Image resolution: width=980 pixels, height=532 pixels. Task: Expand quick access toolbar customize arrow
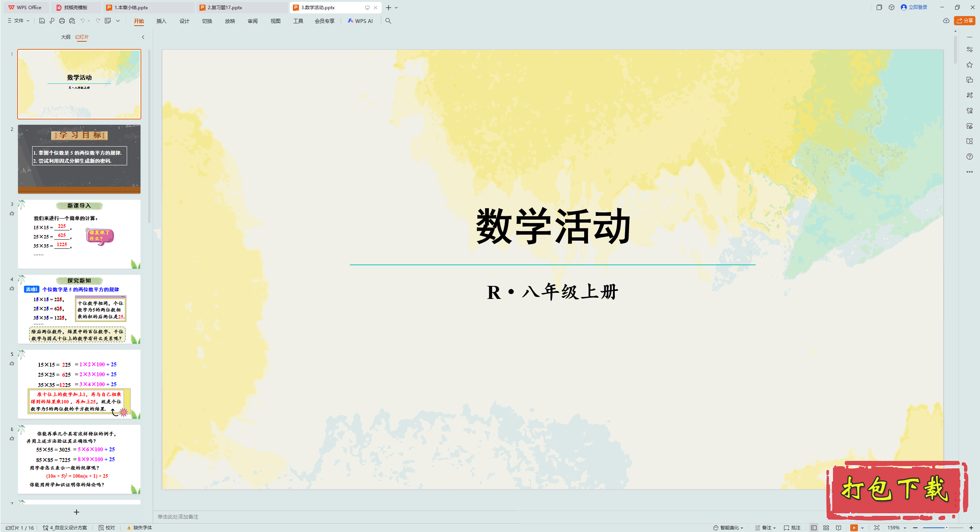pyautogui.click(x=118, y=21)
